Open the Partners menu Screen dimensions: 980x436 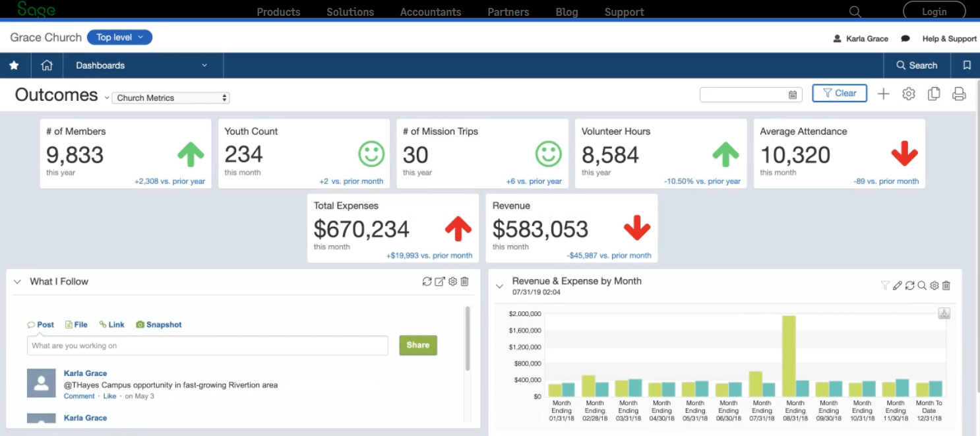(x=508, y=12)
